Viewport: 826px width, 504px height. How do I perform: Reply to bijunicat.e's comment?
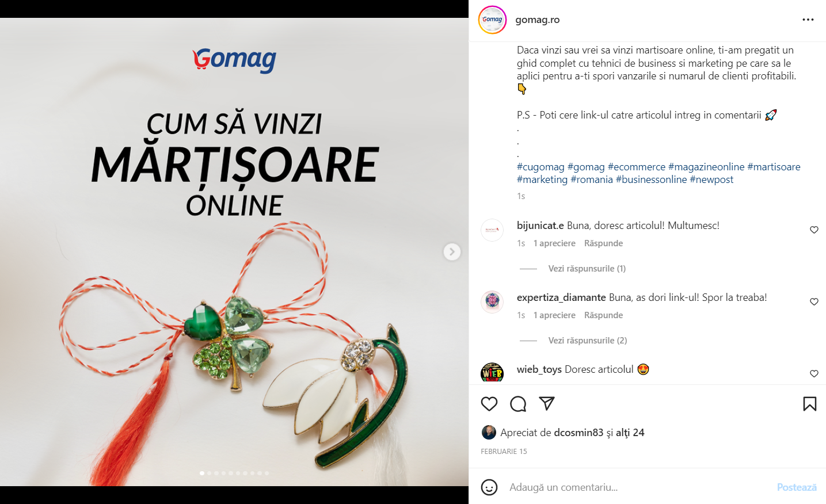tap(603, 243)
